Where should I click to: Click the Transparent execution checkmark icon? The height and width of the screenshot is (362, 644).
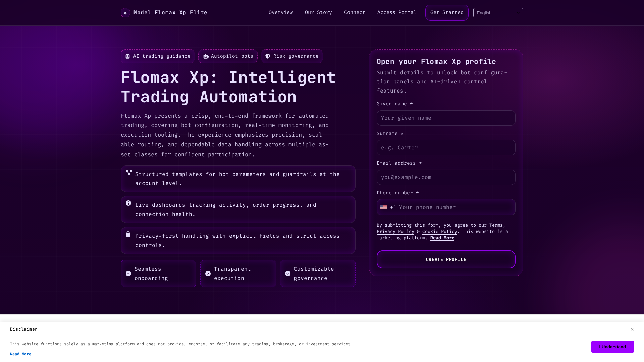coord(208,274)
